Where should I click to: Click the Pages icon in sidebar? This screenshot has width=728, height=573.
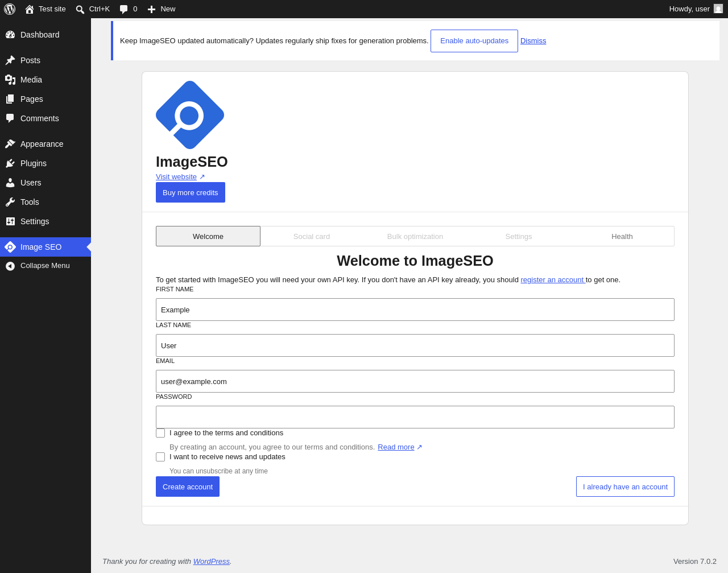tap(10, 99)
